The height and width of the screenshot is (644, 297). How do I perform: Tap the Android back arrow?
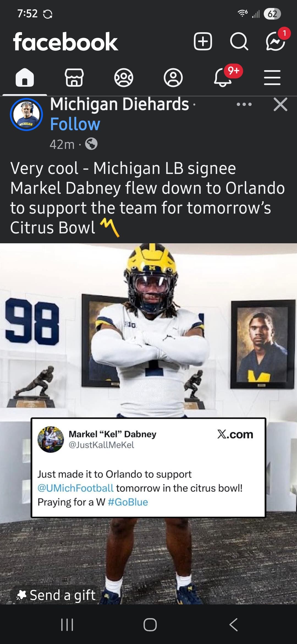point(233,625)
